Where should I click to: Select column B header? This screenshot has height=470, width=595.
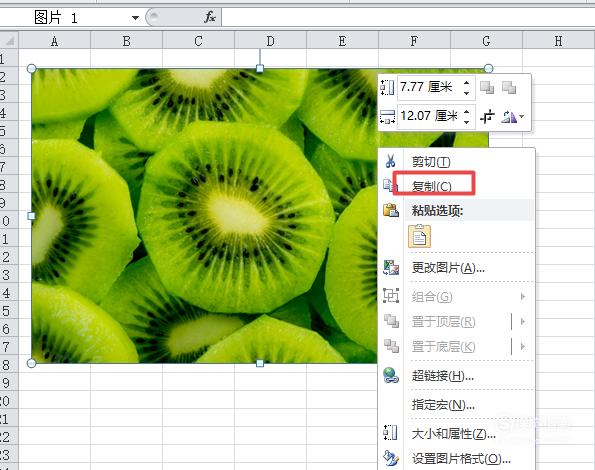(126, 40)
